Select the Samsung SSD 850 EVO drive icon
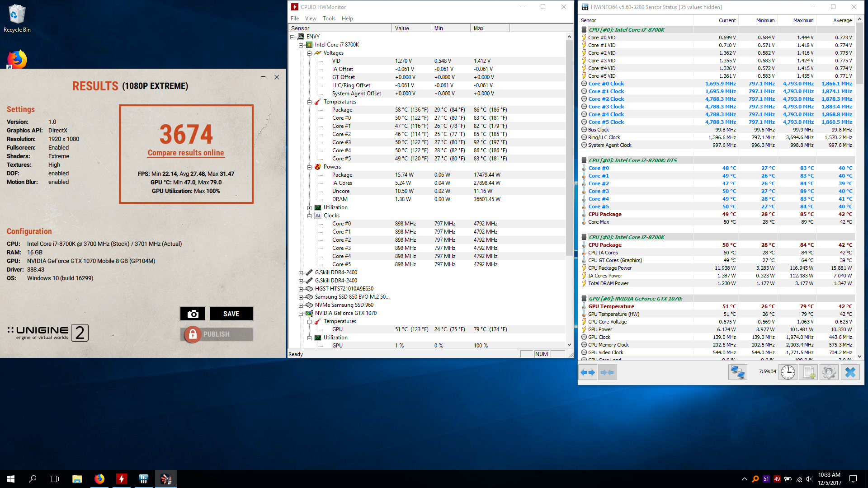The width and height of the screenshot is (868, 488). [309, 297]
